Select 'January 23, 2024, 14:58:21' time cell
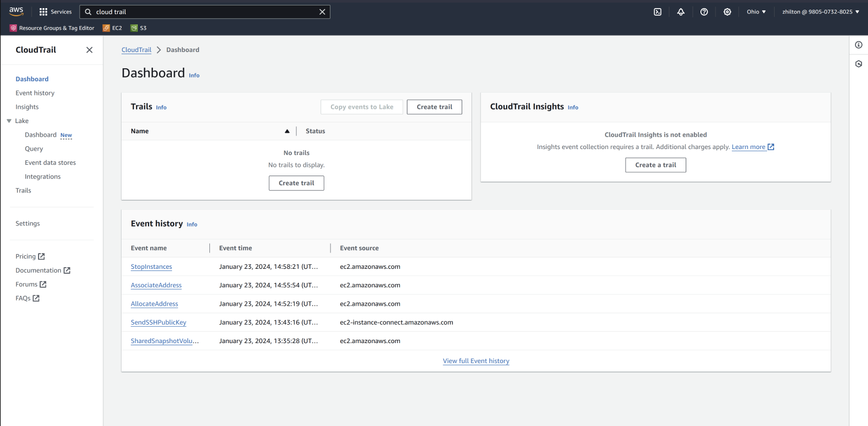Viewport: 868px width, 426px height. tap(269, 267)
